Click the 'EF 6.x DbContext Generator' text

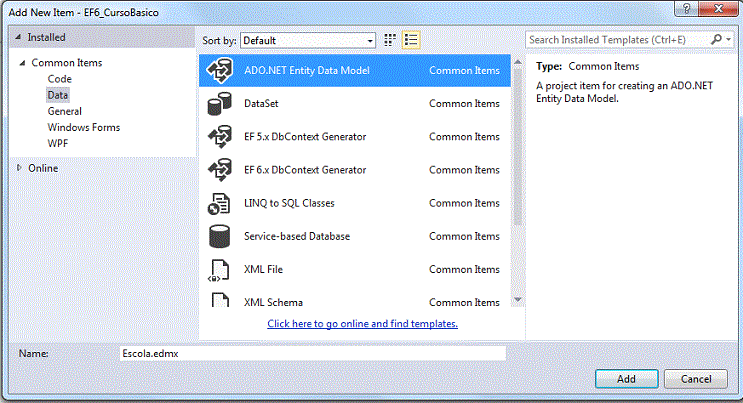pos(305,170)
